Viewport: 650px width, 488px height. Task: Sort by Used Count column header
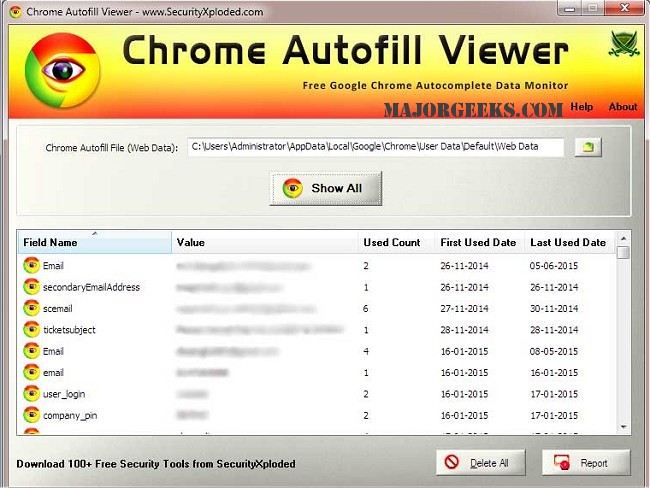click(396, 243)
